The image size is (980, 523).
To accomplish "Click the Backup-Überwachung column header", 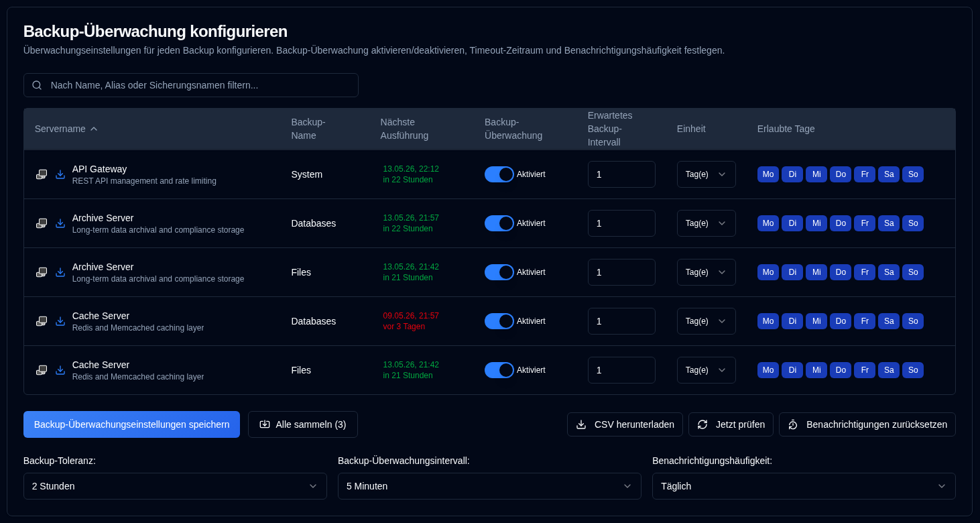I will tap(513, 129).
